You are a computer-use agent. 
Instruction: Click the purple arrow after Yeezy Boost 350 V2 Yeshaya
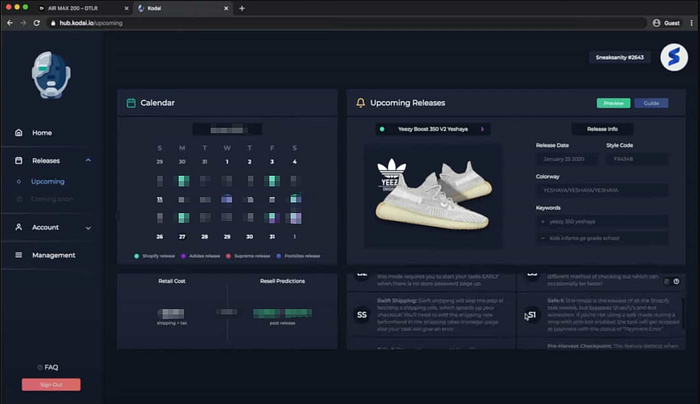point(483,129)
